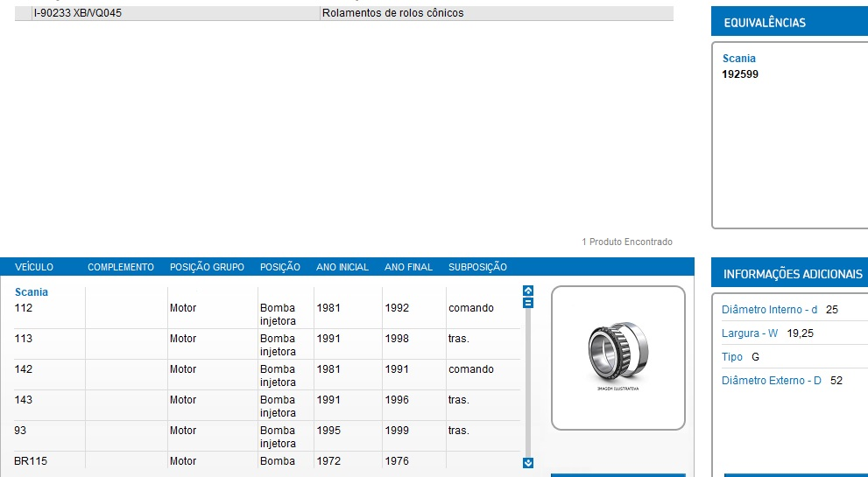Click the Diâmetro Interno - d label
868x477 pixels.
(769, 310)
